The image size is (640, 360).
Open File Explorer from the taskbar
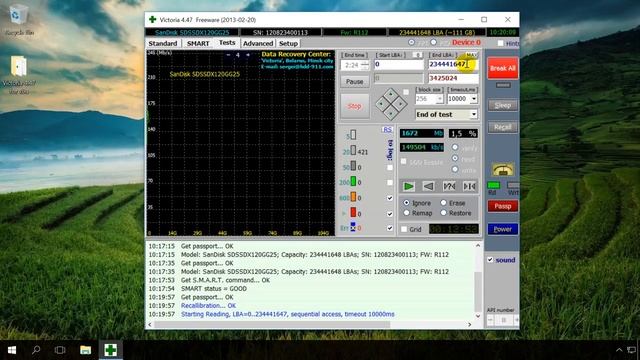(x=85, y=350)
